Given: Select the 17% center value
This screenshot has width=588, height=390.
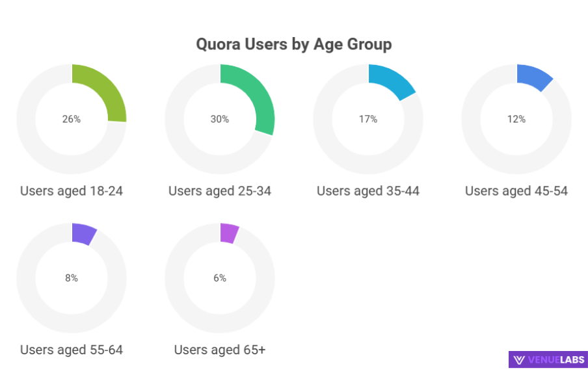Looking at the screenshot, I should (368, 119).
